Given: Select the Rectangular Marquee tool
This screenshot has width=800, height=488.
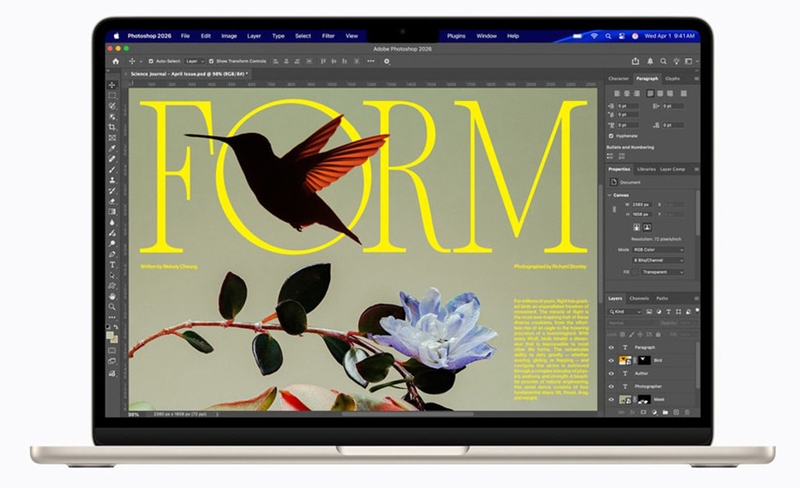Looking at the screenshot, I should click(x=112, y=96).
